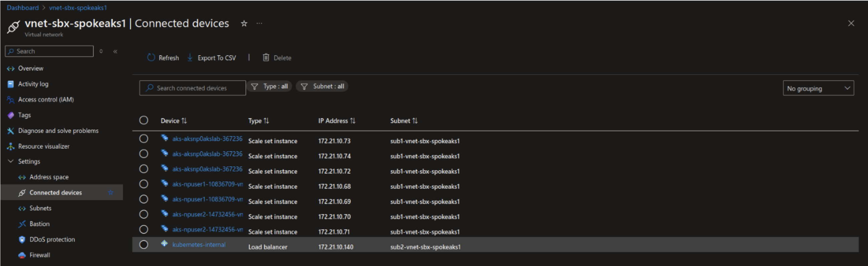Click the Refresh icon in toolbar
Image resolution: width=868 pixels, height=266 pixels.
[x=151, y=58]
